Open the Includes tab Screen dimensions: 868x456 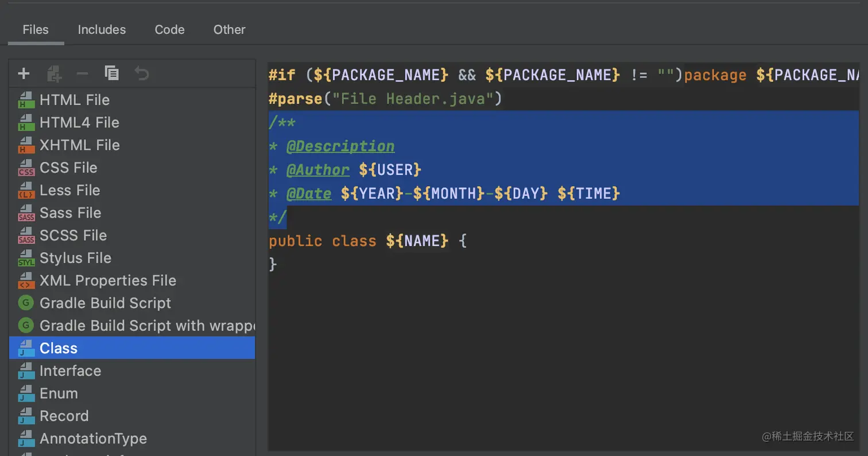pyautogui.click(x=102, y=30)
